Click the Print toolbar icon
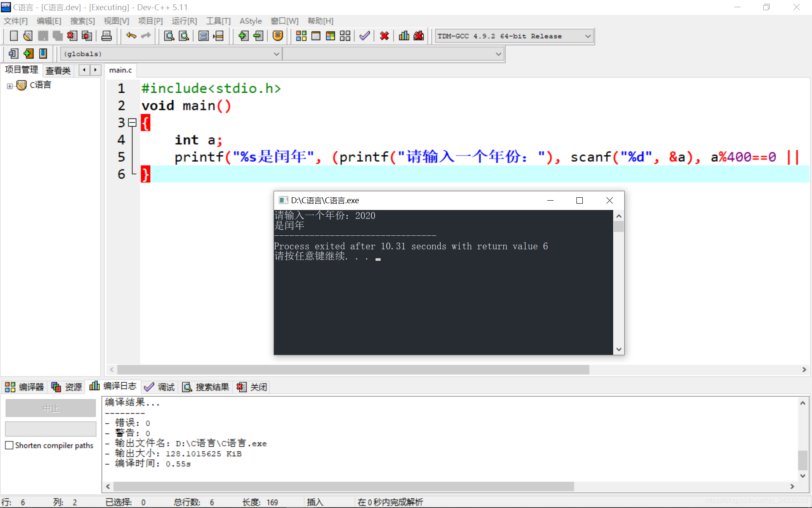The image size is (812, 508). pos(107,36)
